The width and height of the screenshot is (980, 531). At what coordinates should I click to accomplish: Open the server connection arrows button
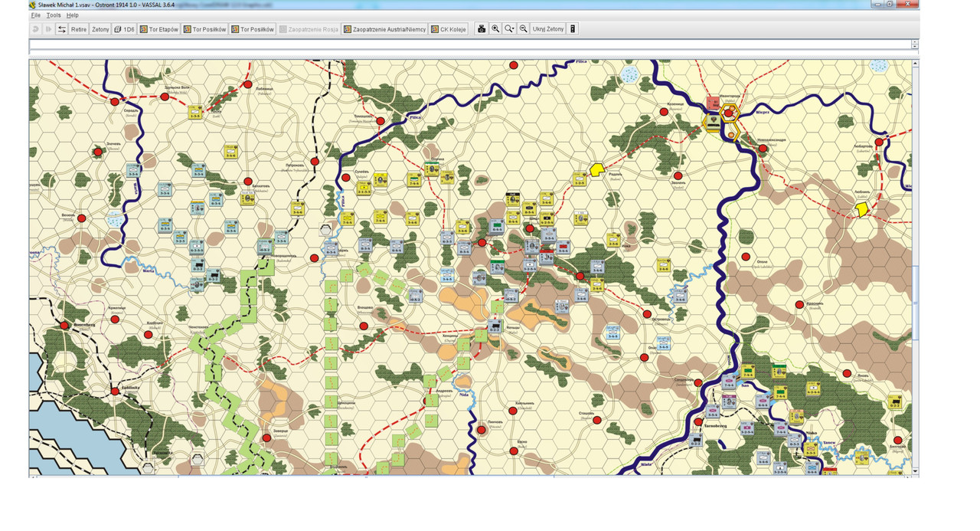coord(62,29)
